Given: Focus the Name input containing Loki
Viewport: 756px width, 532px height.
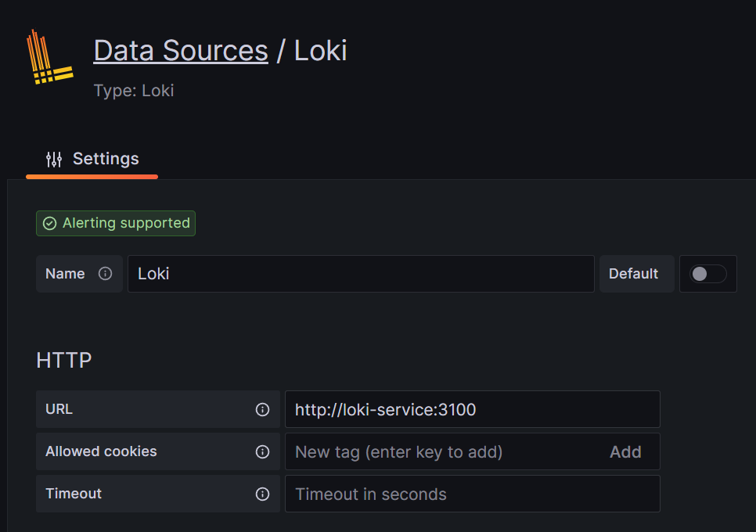Looking at the screenshot, I should [361, 274].
